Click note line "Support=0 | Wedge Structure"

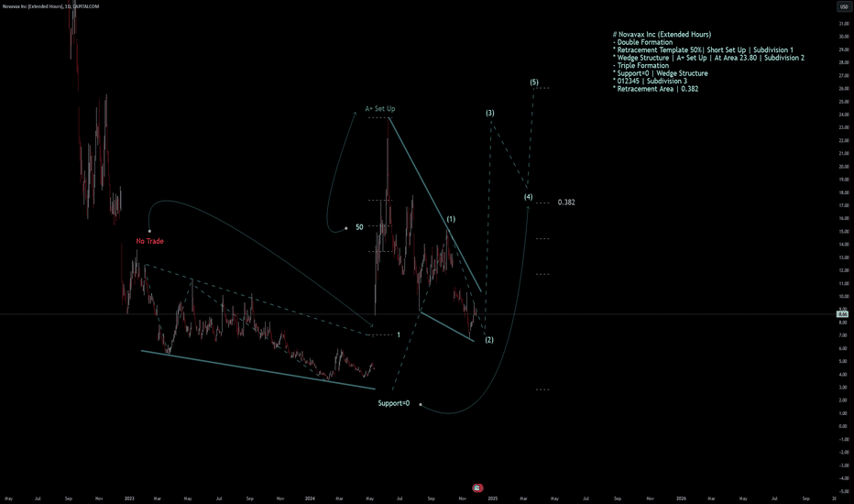[662, 73]
